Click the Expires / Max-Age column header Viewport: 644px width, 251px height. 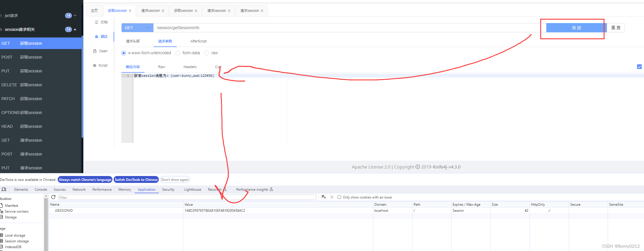(x=471, y=204)
